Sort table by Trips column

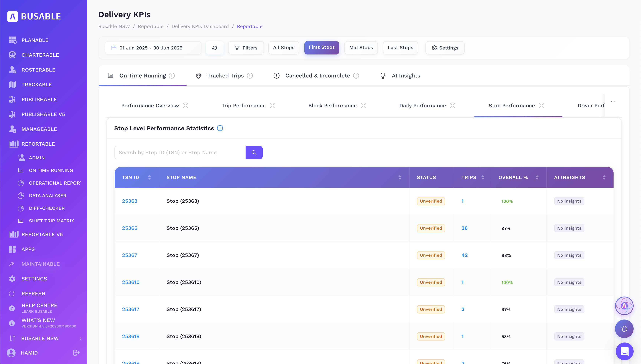[x=483, y=178]
